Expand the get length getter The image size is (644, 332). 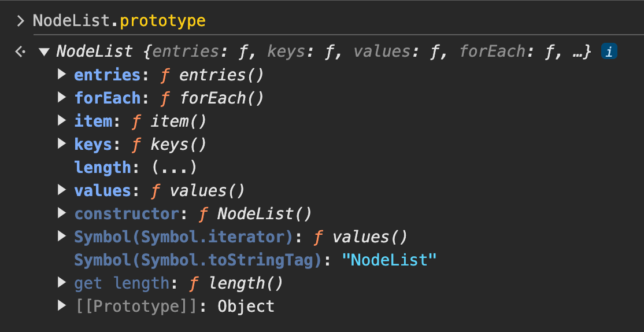tap(62, 283)
